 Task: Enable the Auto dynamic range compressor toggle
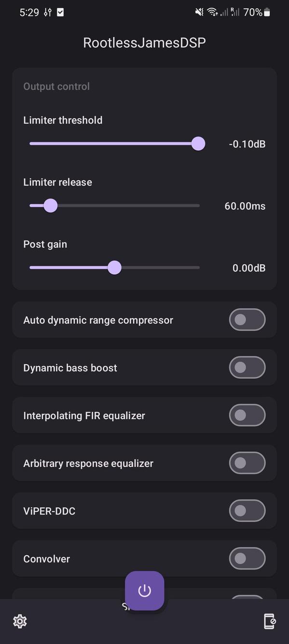pyautogui.click(x=247, y=319)
